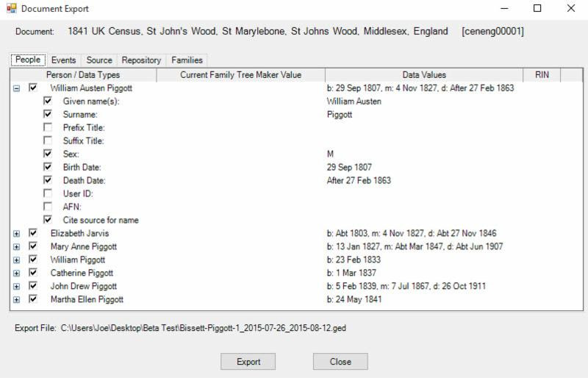Expand the Mary Anne Piggott node
The image size is (588, 378).
16,247
